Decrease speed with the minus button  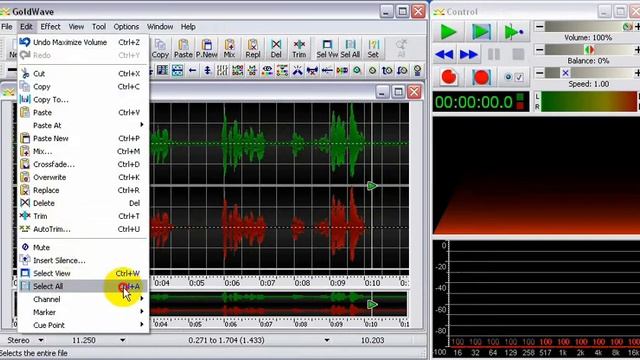(x=539, y=73)
